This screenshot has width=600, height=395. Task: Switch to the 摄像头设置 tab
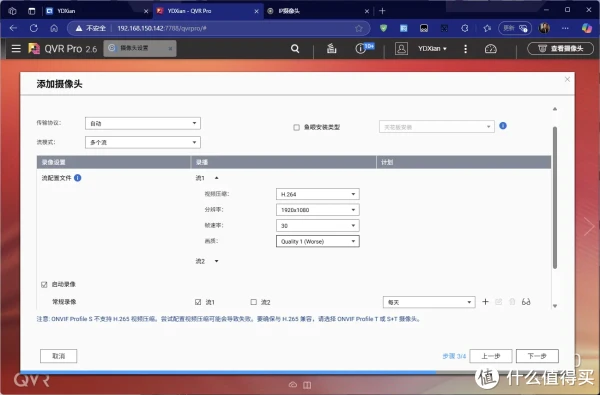(140, 48)
